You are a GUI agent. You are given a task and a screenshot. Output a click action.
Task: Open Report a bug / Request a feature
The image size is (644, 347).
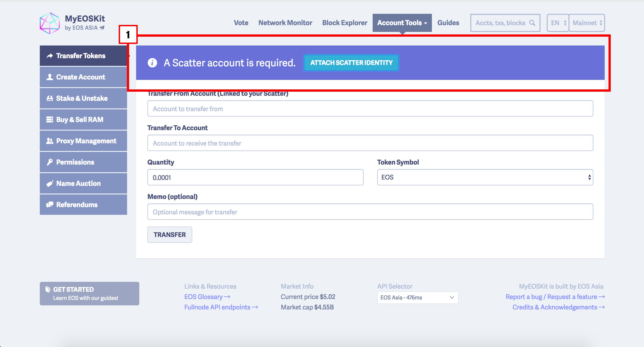pyautogui.click(x=555, y=297)
